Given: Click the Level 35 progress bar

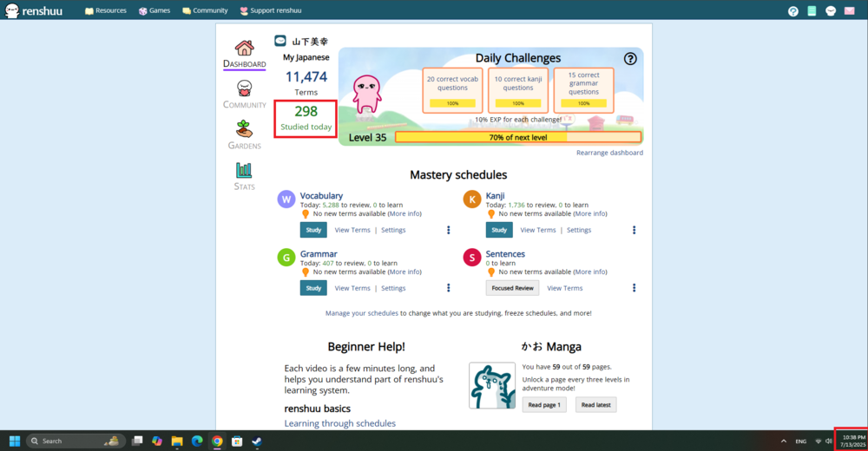Looking at the screenshot, I should (518, 137).
